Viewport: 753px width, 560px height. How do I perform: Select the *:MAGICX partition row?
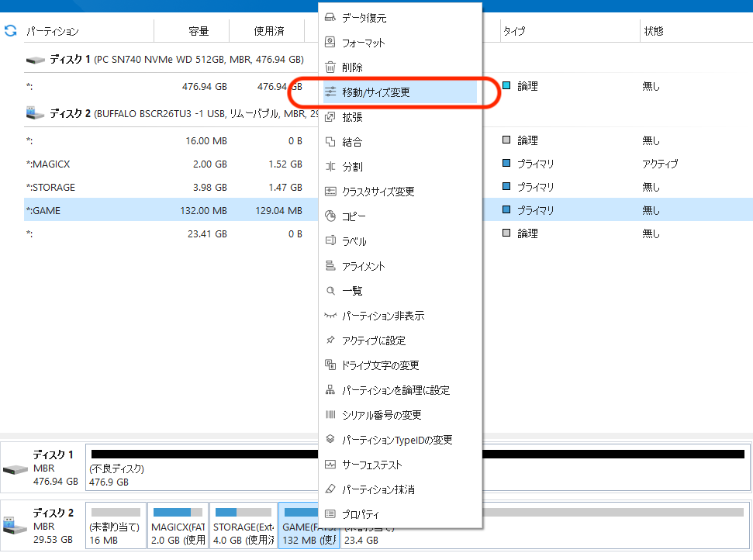click(x=171, y=164)
